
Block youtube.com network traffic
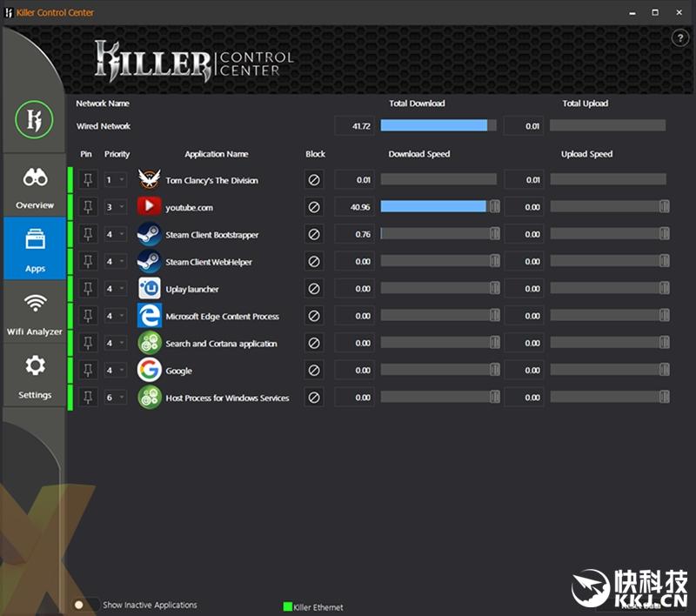tap(314, 207)
